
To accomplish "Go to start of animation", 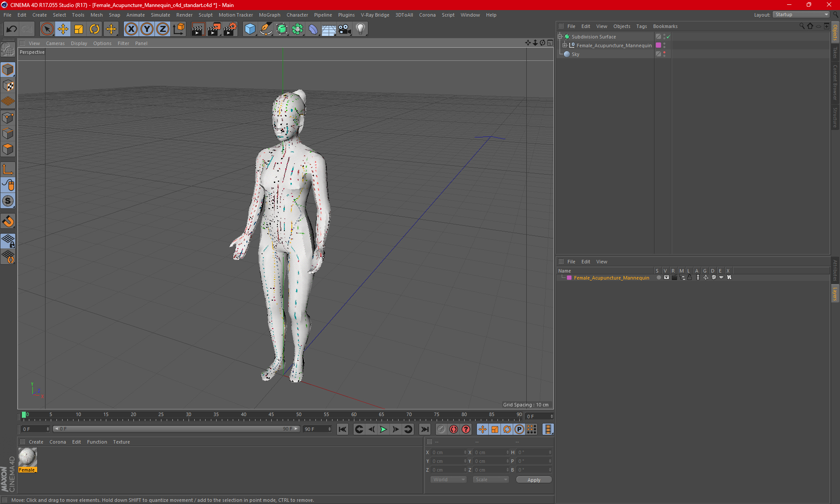I will (x=343, y=429).
